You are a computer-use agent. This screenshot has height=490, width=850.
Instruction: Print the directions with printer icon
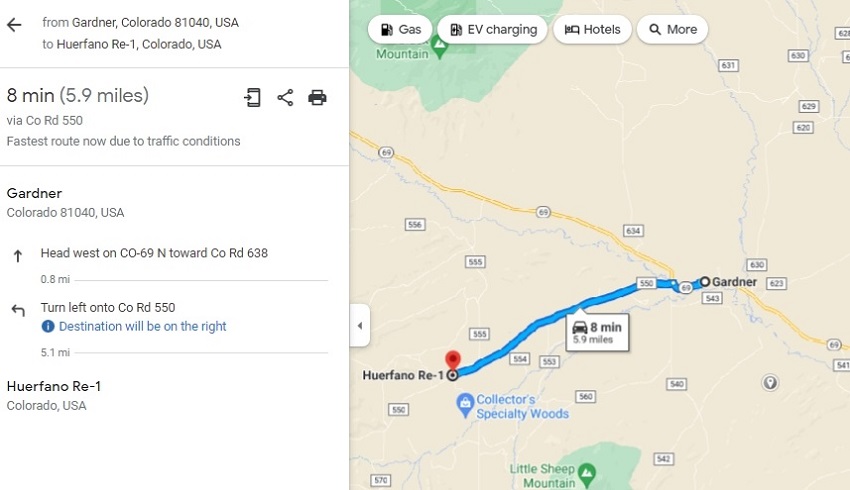pos(317,97)
